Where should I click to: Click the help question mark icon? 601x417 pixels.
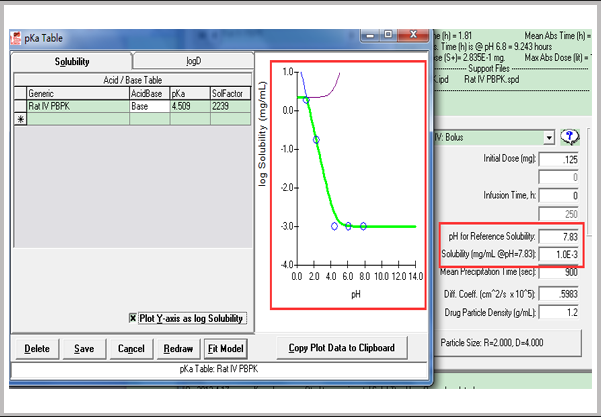572,137
